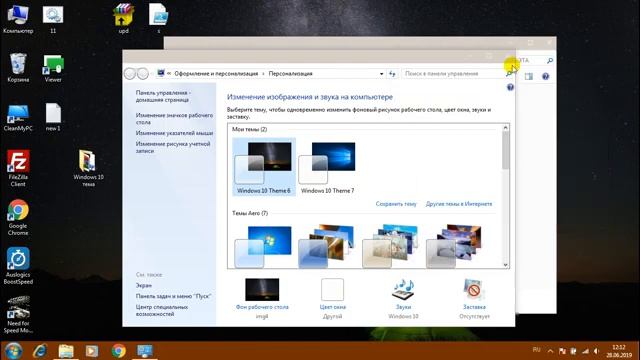
Task: Open the Computer desktop icon
Action: pos(18,19)
